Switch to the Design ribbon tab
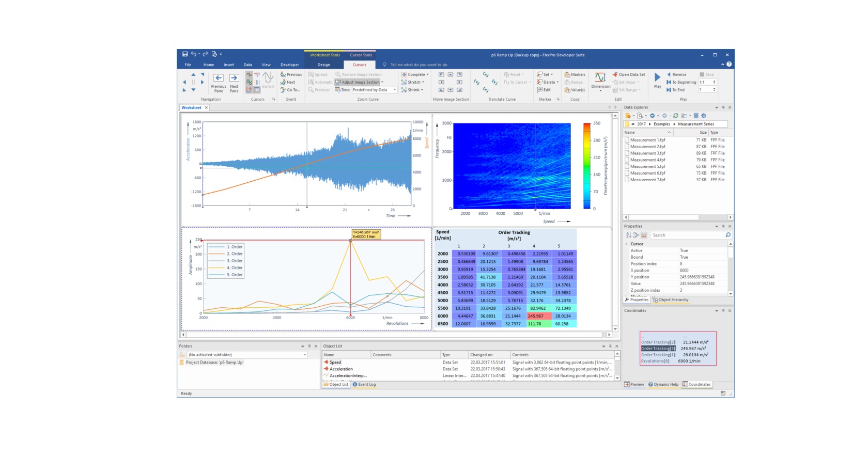Viewport: 868px width, 457px height. coord(324,65)
